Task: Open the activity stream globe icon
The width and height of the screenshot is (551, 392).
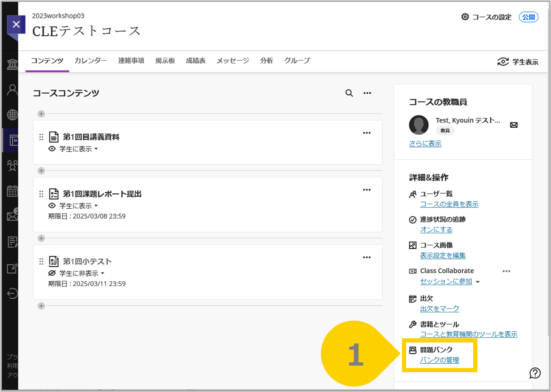Action: click(12, 115)
